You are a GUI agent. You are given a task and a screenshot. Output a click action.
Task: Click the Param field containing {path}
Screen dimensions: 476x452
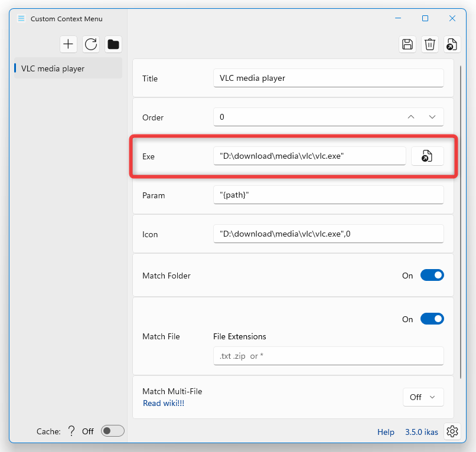(x=328, y=195)
